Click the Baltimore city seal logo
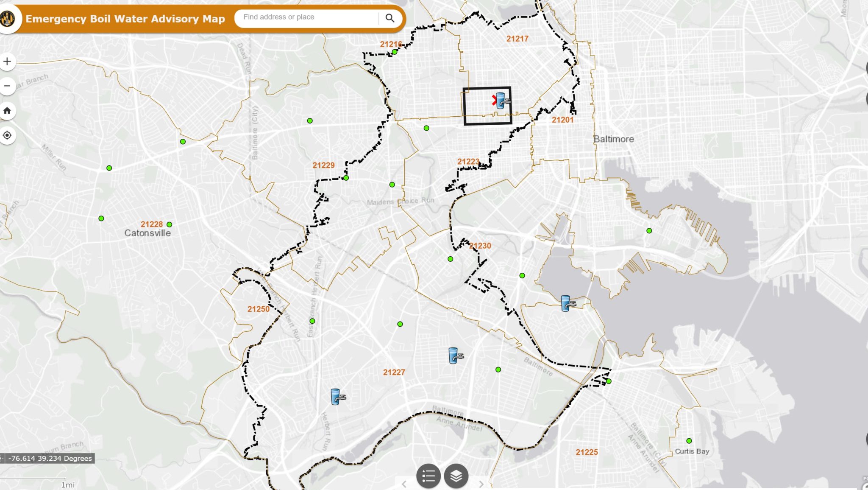This screenshot has width=868, height=490. tap(7, 18)
